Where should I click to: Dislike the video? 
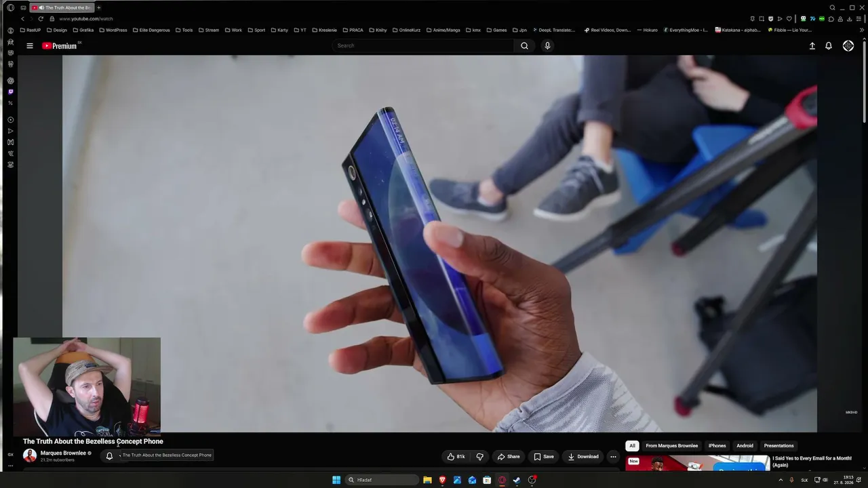point(479,457)
